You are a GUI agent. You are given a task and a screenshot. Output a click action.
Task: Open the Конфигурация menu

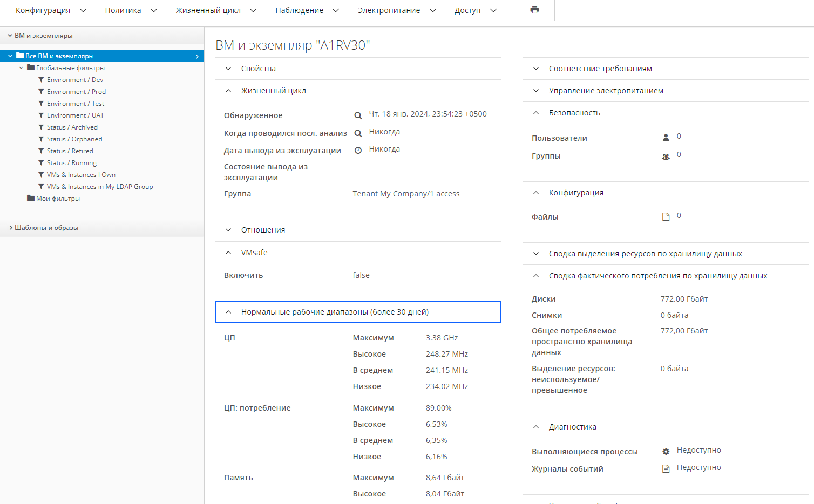point(51,10)
